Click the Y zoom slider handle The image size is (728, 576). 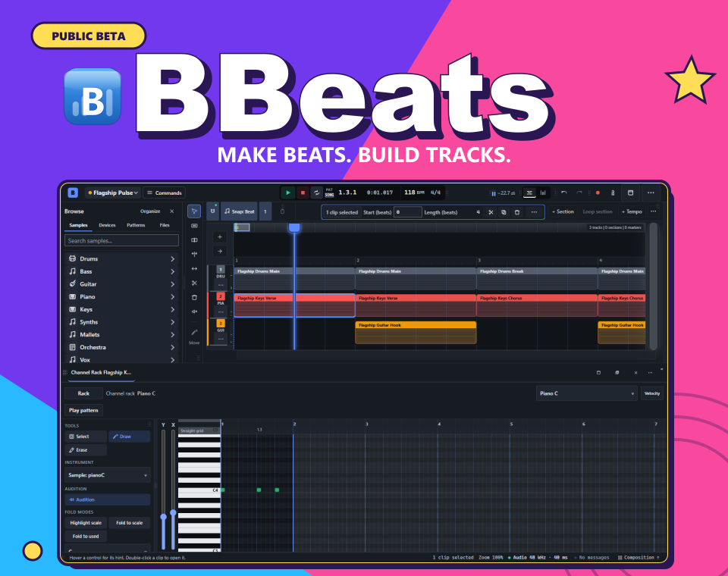tap(164, 517)
